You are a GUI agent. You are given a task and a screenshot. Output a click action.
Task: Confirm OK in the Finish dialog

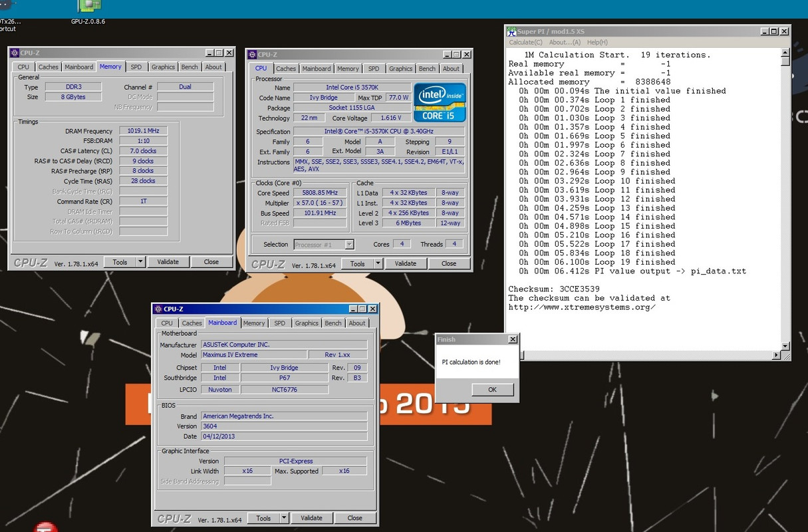coord(492,390)
